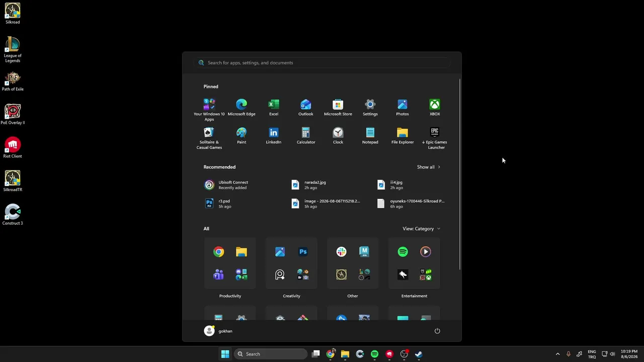This screenshot has height=362, width=644.
Task: Show hidden system tray icons
Action: point(557,354)
